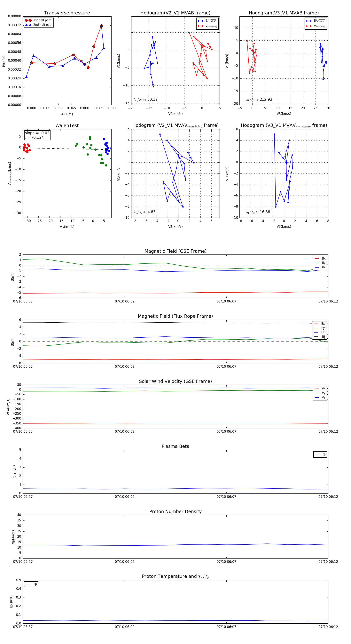Click the λ1/λ2 ≈ 4.83 annotation
351x644 pixels.
(x=145, y=212)
